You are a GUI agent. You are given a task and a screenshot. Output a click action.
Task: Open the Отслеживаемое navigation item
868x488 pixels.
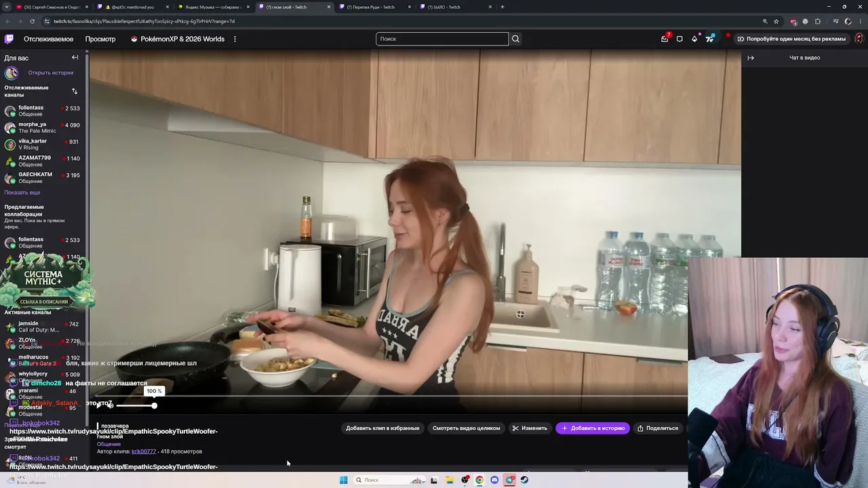(x=48, y=39)
